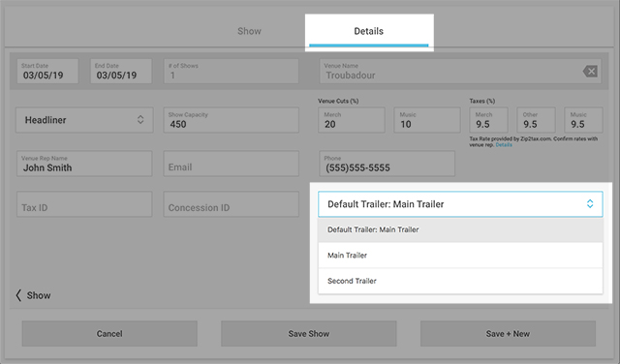620x364 pixels.
Task: Click the Venue Rep Name field
Action: pyautogui.click(x=84, y=164)
